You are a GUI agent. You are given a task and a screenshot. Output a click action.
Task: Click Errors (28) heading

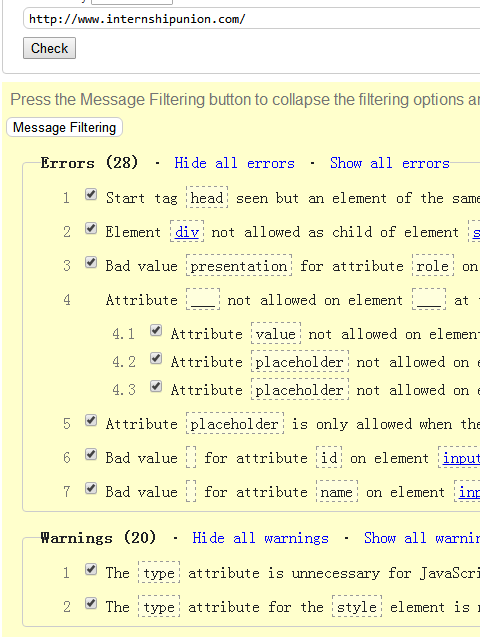[89, 163]
